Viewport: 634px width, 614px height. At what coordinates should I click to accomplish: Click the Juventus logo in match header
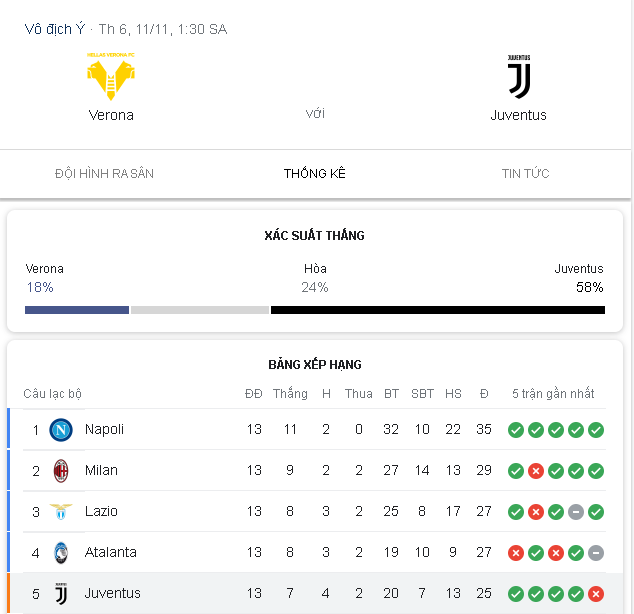click(x=519, y=76)
